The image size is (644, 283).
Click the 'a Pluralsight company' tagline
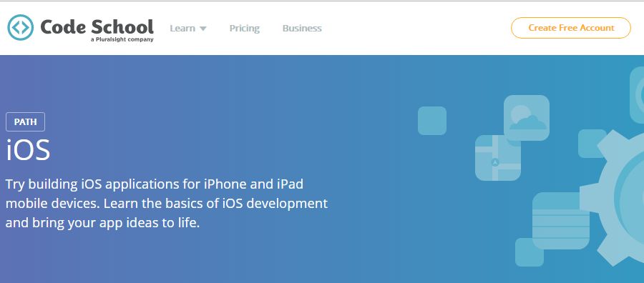[122, 40]
